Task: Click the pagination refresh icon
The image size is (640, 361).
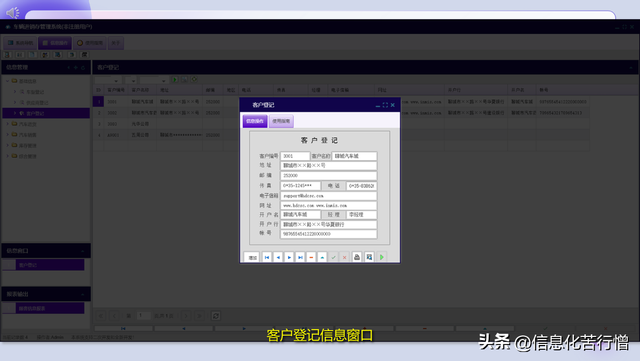Action: pos(216,316)
